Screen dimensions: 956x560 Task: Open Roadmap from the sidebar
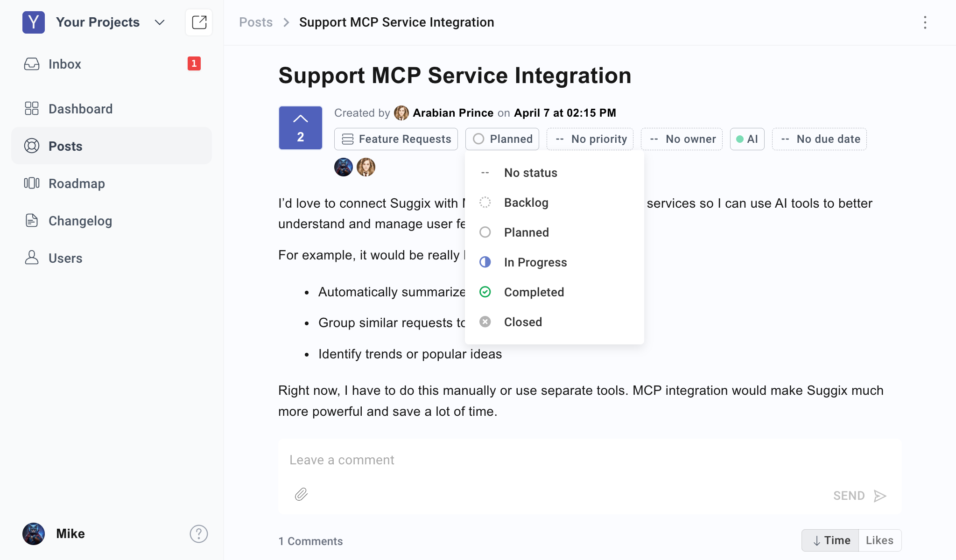click(77, 183)
